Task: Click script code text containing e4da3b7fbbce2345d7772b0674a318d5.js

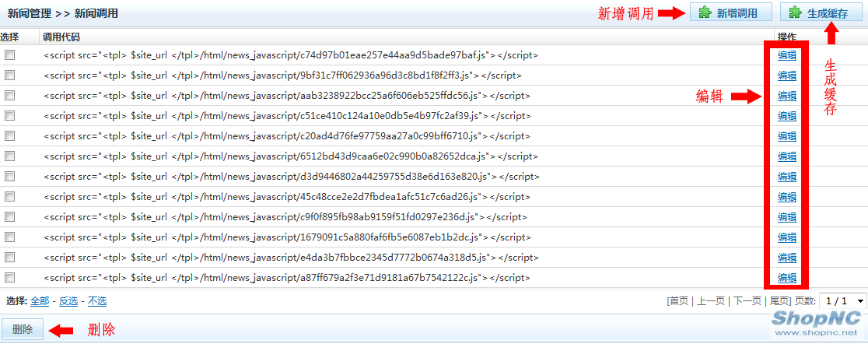Action: tap(291, 257)
